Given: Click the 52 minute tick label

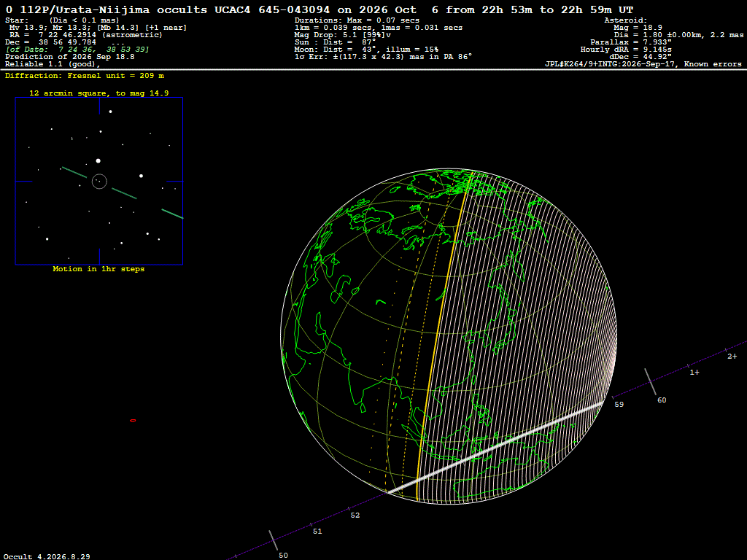Looking at the screenshot, I should click(355, 516).
